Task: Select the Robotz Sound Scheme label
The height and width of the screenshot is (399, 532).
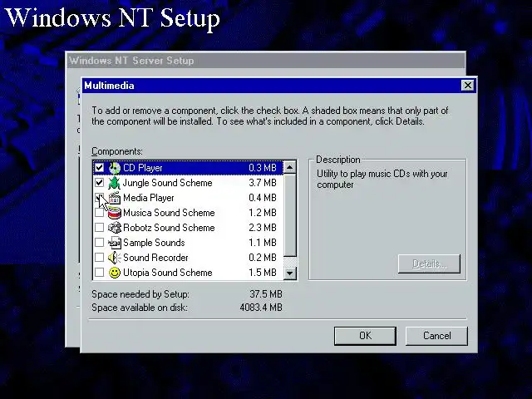Action: [x=169, y=228]
